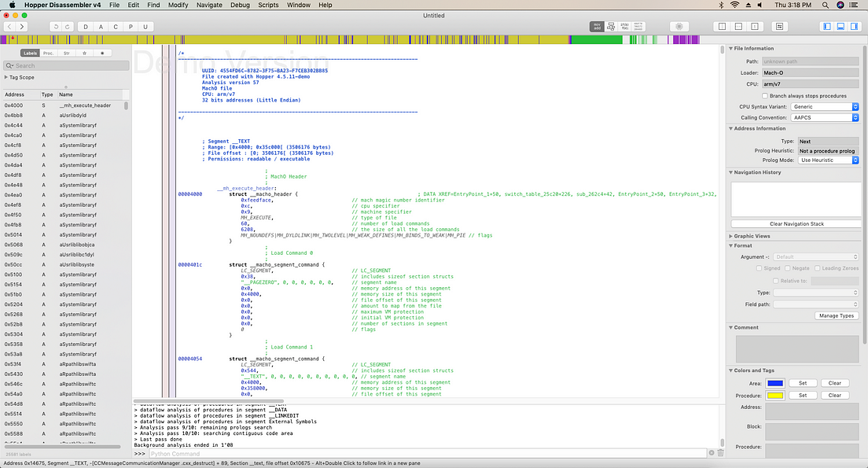This screenshot has height=468, width=868.
Task: Toggle the Negate checkbox
Action: [787, 268]
